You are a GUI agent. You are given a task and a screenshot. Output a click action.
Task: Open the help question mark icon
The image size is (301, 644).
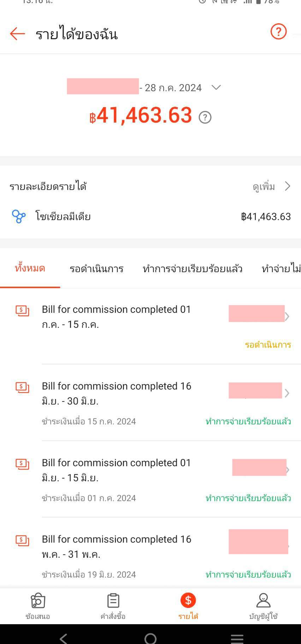(278, 32)
